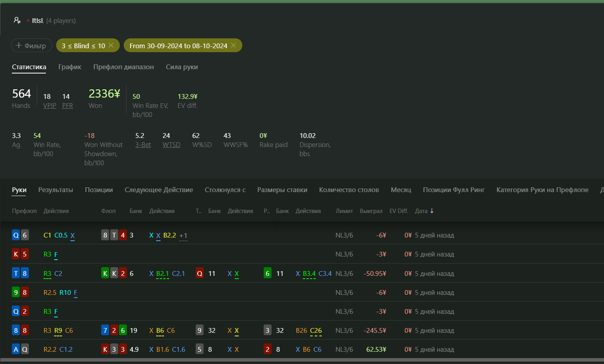Click the green K flop card in KK2 board
The image size is (604, 364).
[105, 273]
